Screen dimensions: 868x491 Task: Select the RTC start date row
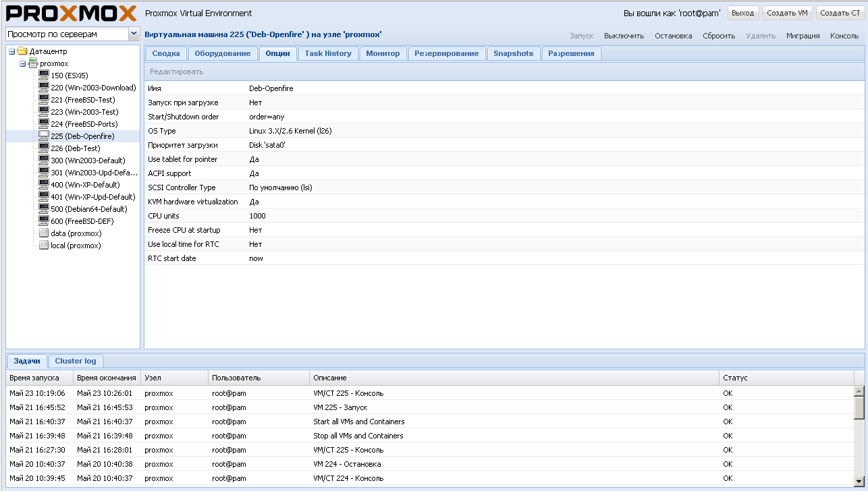[504, 258]
